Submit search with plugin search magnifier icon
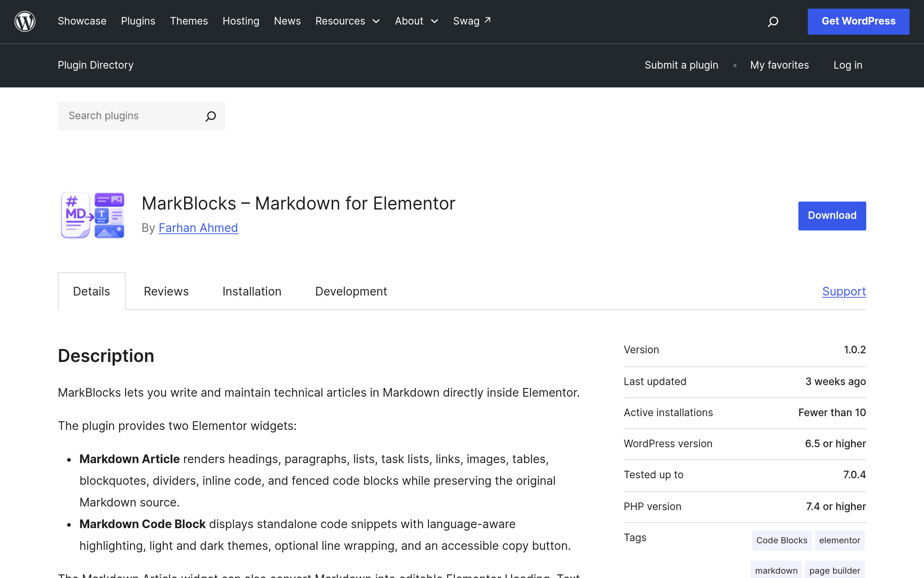 tap(211, 116)
